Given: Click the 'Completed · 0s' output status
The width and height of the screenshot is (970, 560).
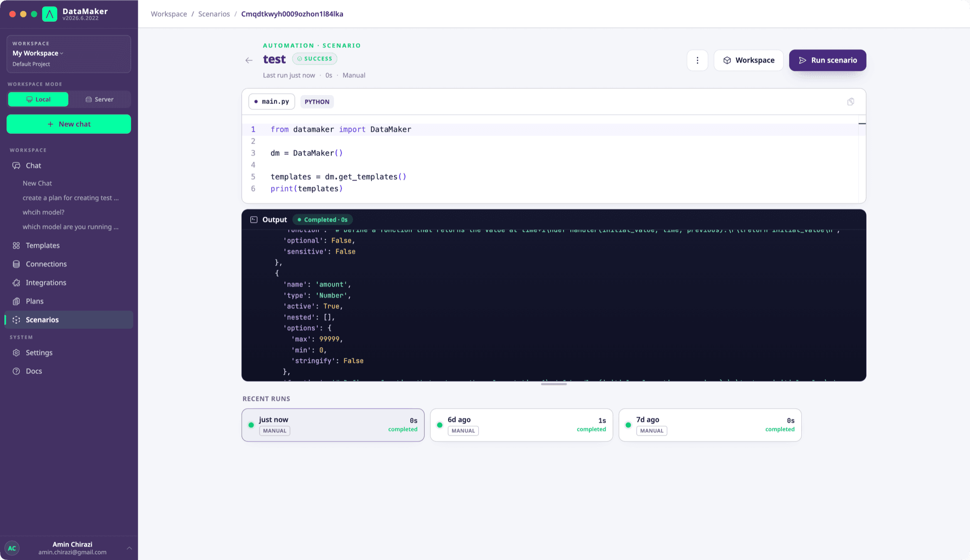Looking at the screenshot, I should (x=323, y=220).
